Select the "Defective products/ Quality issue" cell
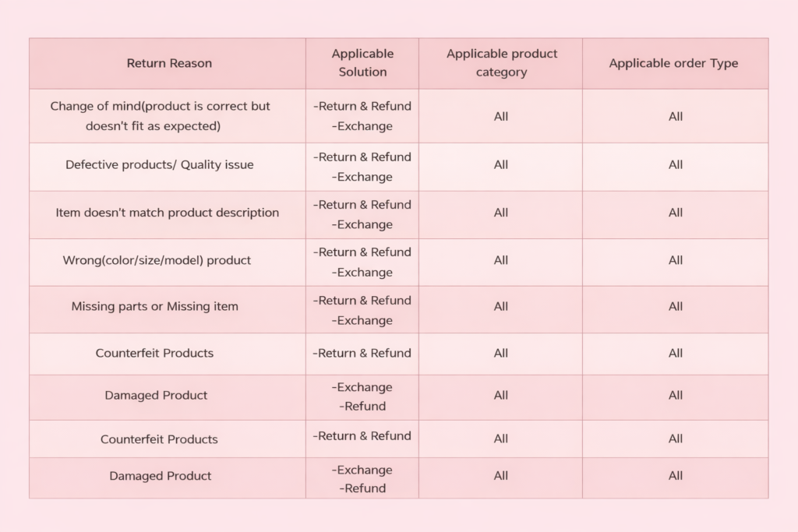Image resolution: width=798 pixels, height=532 pixels. [x=159, y=164]
